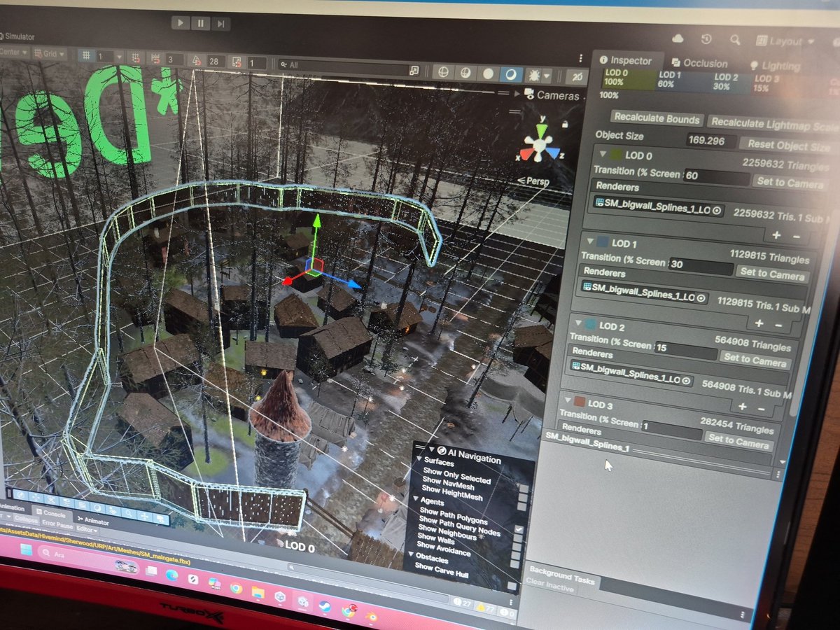The height and width of the screenshot is (630, 840).
Task: Uncheck the Show Path Polygons checkbox
Action: pos(519,530)
